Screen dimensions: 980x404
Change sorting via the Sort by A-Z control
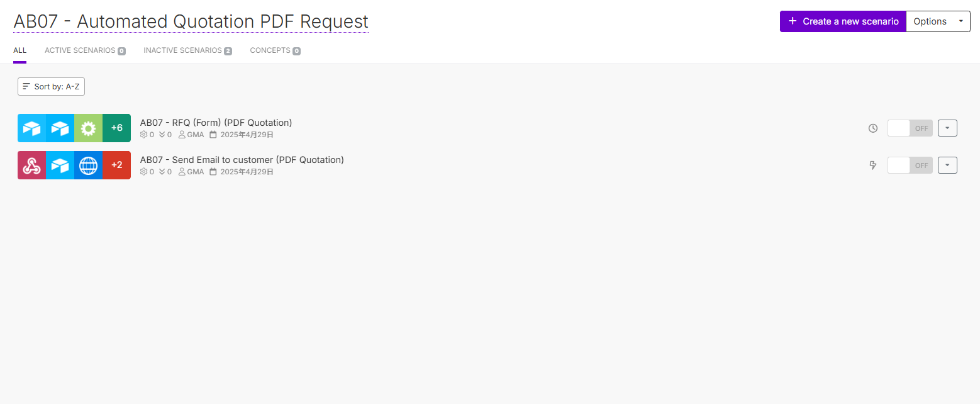51,86
